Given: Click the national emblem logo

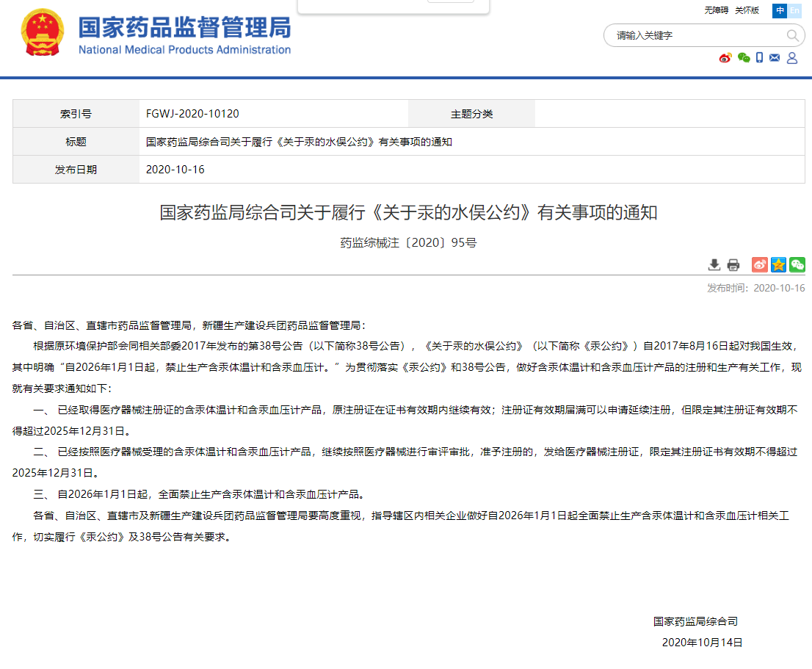Looking at the screenshot, I should tap(43, 33).
